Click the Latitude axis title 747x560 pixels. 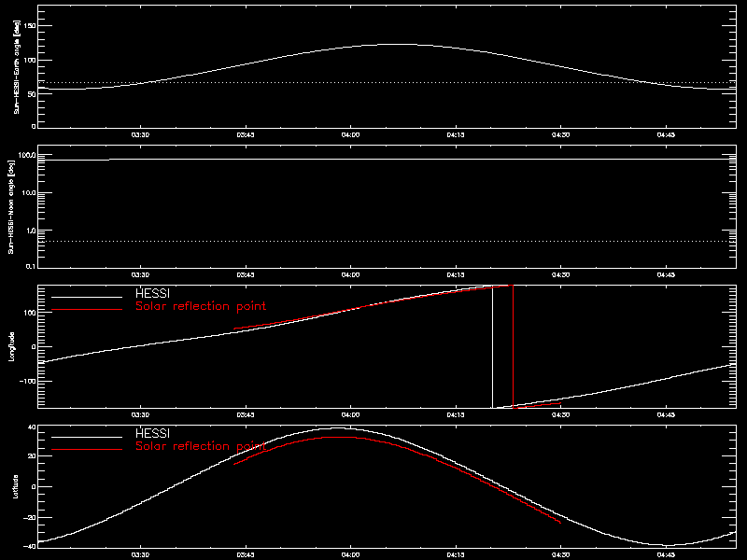(16, 486)
